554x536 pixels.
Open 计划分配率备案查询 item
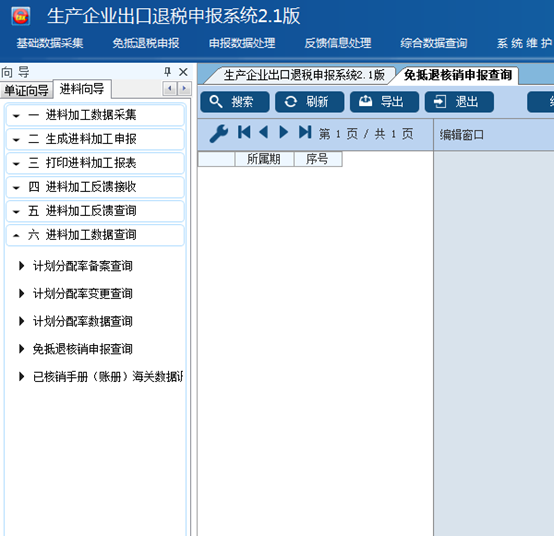click(x=83, y=266)
